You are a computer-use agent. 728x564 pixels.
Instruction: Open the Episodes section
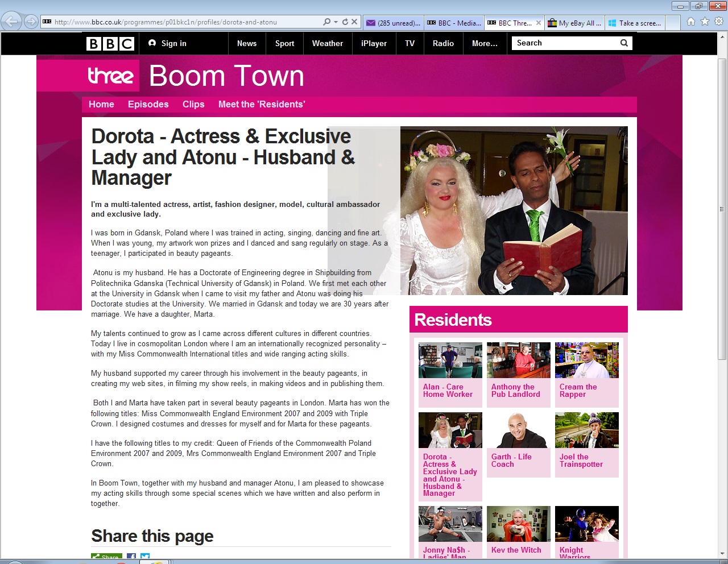click(148, 105)
